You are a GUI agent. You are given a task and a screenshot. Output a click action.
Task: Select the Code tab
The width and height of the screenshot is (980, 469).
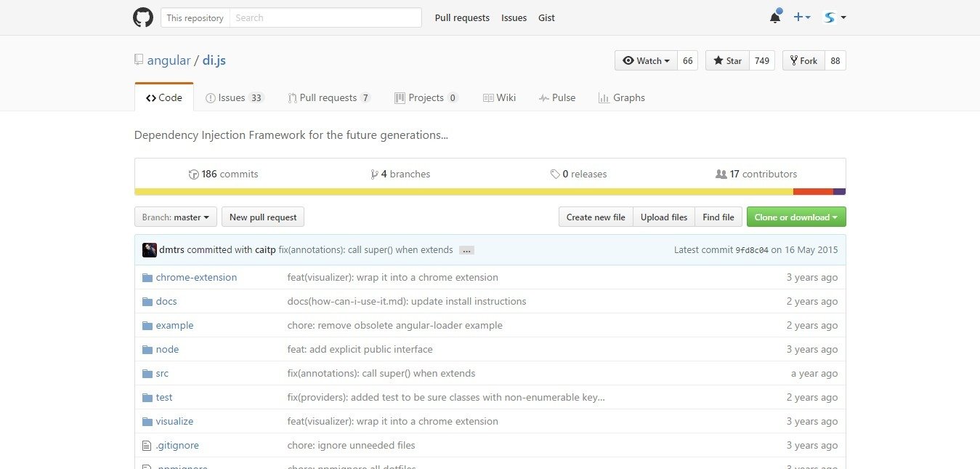pos(164,97)
